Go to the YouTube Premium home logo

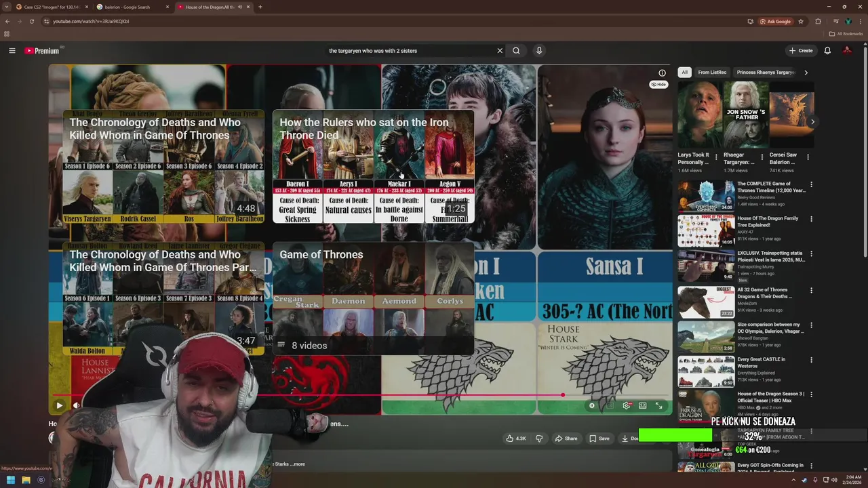[43, 51]
